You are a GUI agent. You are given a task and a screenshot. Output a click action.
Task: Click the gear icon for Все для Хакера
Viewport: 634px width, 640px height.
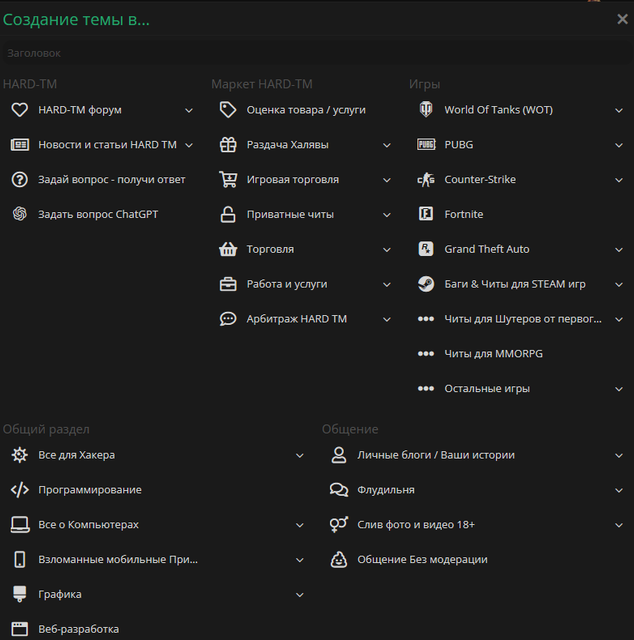click(x=20, y=455)
